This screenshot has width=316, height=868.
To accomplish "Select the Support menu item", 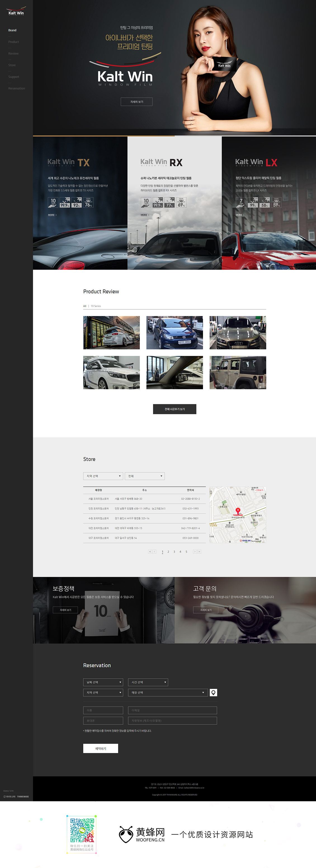I will [x=14, y=77].
